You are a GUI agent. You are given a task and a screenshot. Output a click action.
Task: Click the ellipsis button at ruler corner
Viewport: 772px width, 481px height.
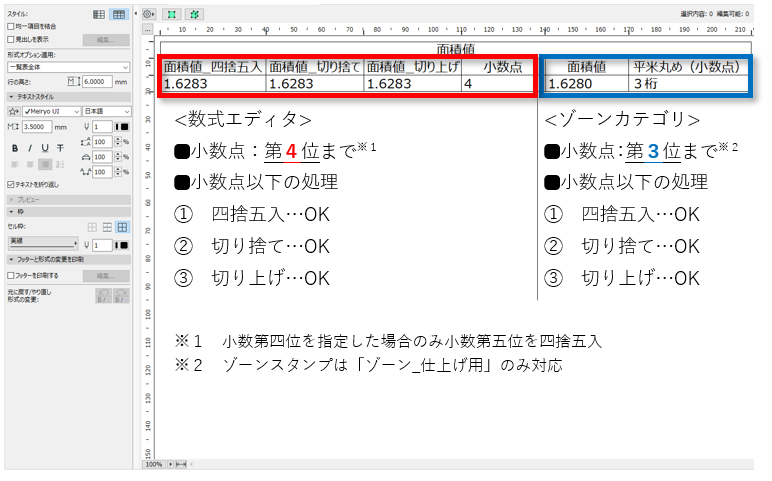point(148,30)
